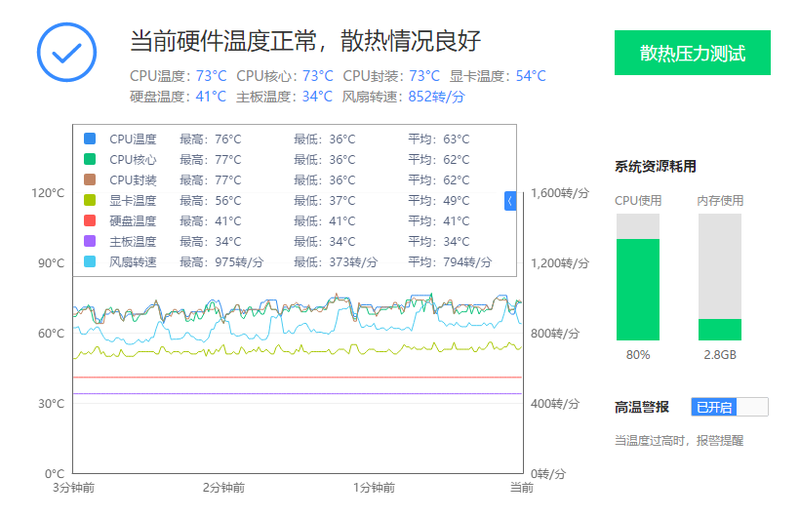Click the 主板温度 purple legend swatch
Image resolution: width=800 pixels, height=517 pixels.
tap(89, 241)
